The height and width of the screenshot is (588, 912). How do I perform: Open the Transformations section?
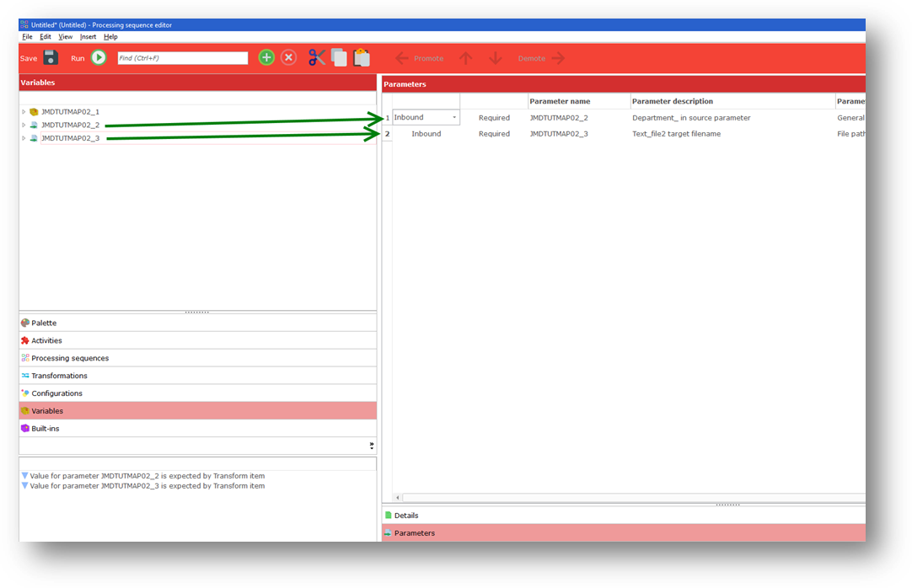click(198, 376)
